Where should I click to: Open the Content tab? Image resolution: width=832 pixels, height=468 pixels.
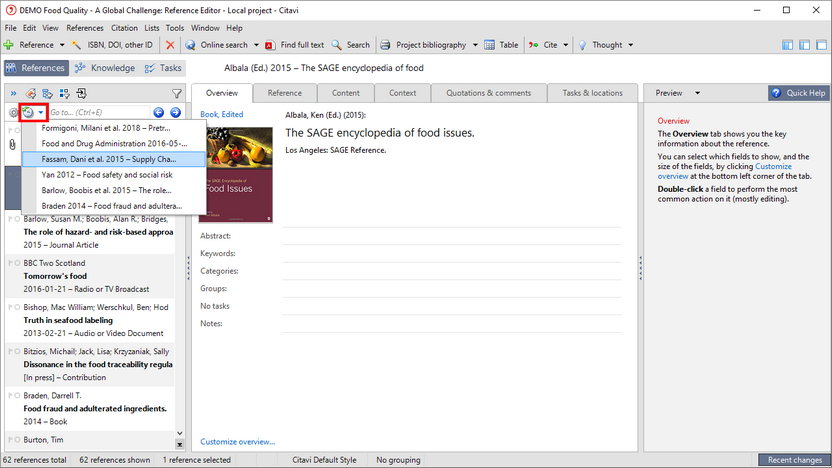345,93
